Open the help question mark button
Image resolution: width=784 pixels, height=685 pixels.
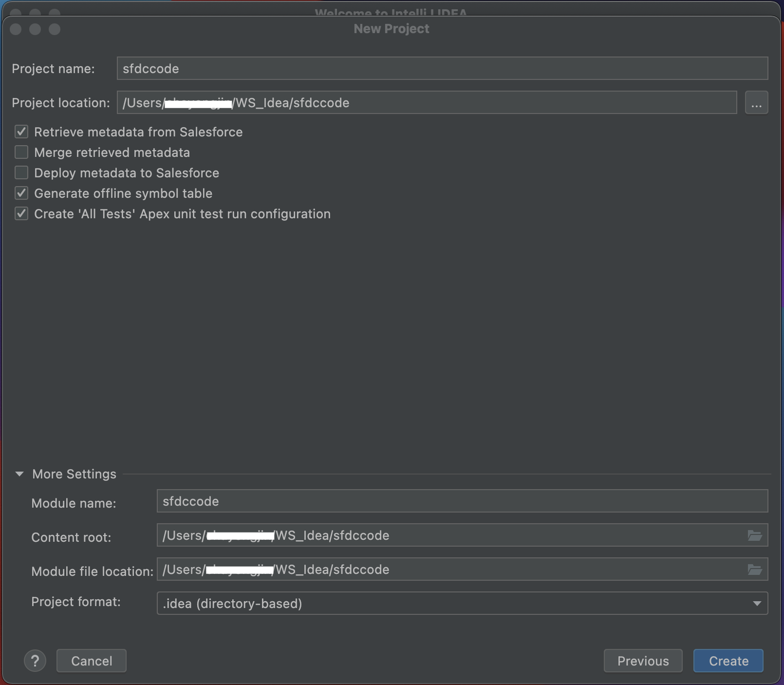(35, 661)
